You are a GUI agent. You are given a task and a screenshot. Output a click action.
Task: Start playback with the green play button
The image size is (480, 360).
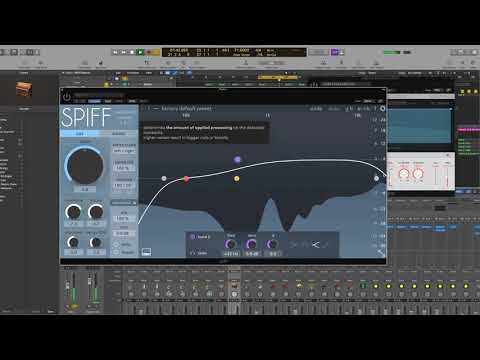[140, 52]
